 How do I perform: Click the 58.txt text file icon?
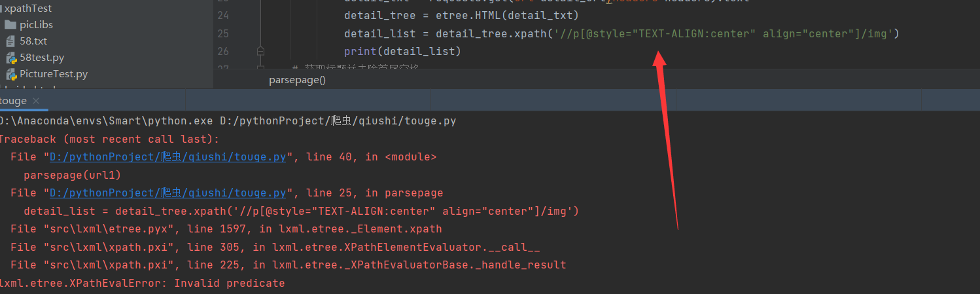pos(10,41)
